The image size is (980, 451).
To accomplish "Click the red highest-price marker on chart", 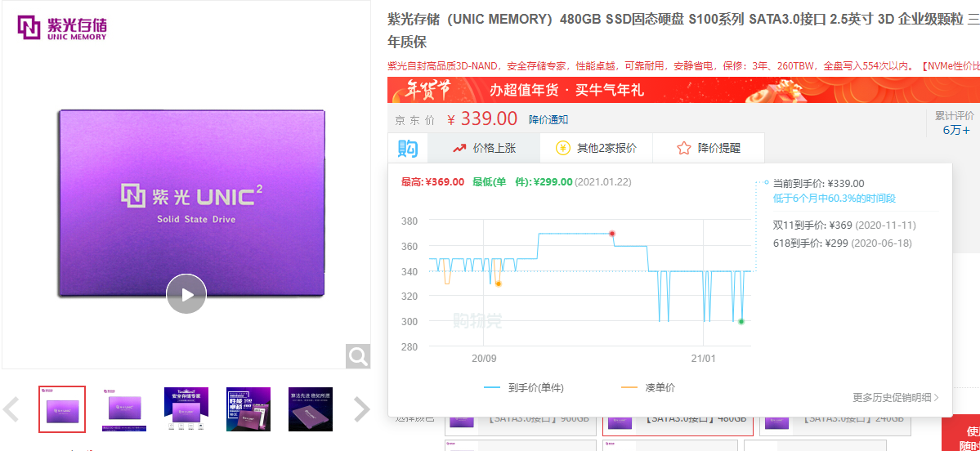I will tap(612, 234).
